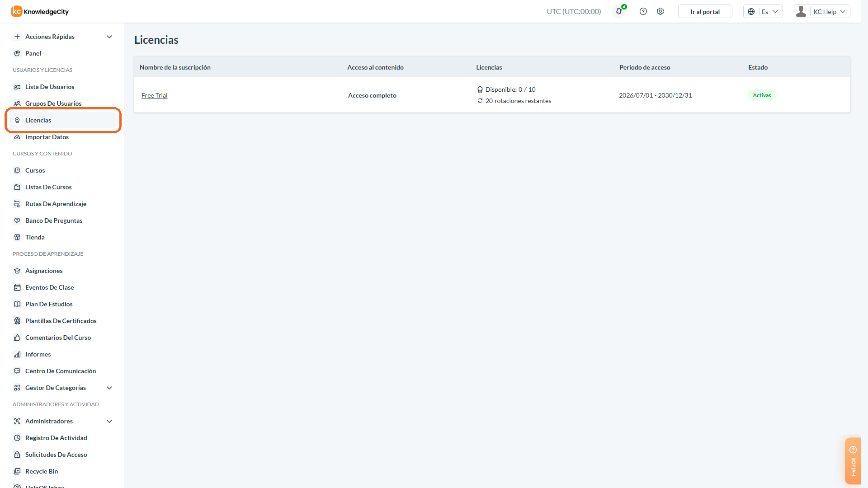Viewport: 868px width, 488px height.
Task: Open the Es language dropdown
Action: 763,11
